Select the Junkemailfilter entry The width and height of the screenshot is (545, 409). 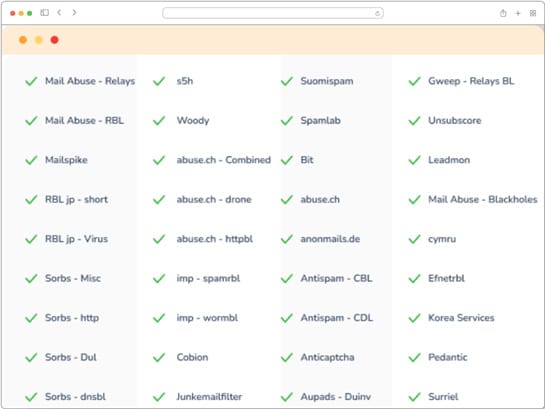(209, 397)
